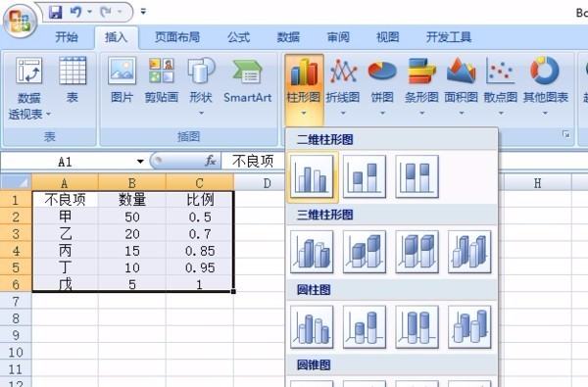The image size is (588, 387).
Task: Expand the 形状 dropdown arrow
Action: (x=201, y=113)
